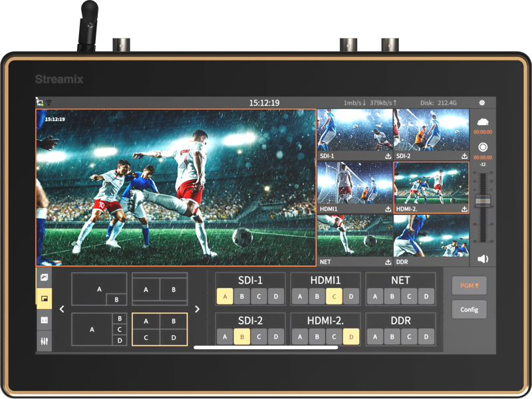Assign DDR to window D

[x=426, y=337]
